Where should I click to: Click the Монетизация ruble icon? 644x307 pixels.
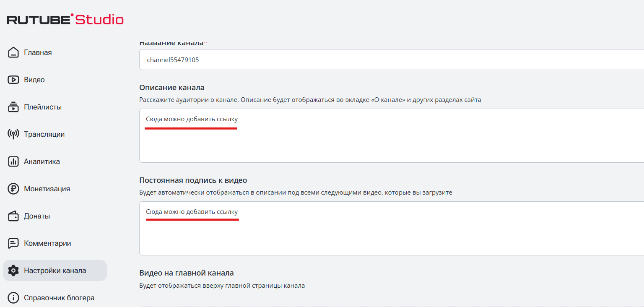click(13, 188)
